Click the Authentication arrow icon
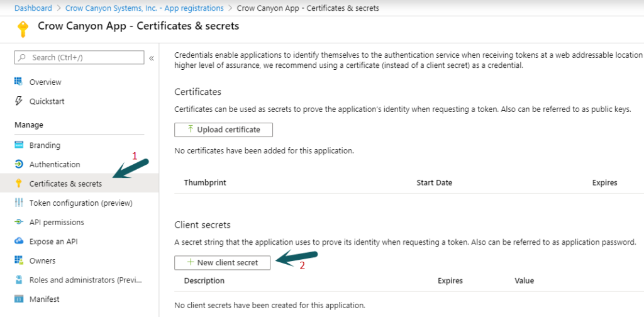The image size is (644, 317). coord(18,164)
